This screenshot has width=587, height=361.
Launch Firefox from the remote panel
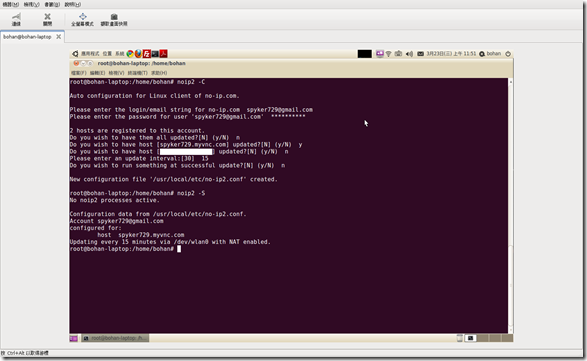point(138,54)
